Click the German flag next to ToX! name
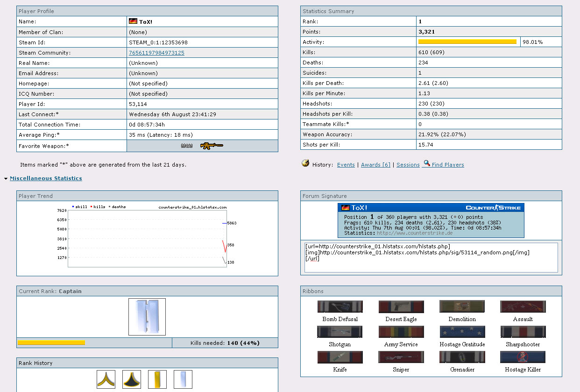The image size is (580, 392). [133, 21]
